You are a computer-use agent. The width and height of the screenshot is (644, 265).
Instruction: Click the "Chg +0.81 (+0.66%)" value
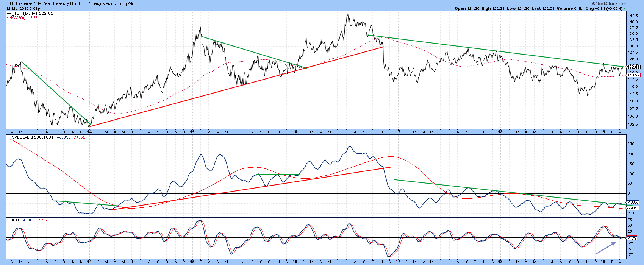tap(603, 8)
